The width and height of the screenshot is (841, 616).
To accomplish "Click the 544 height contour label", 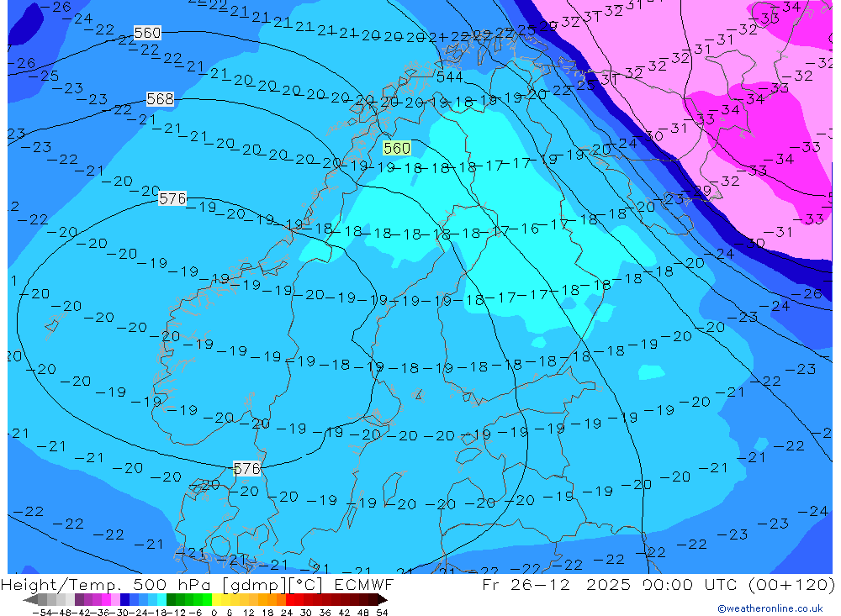I will point(449,77).
